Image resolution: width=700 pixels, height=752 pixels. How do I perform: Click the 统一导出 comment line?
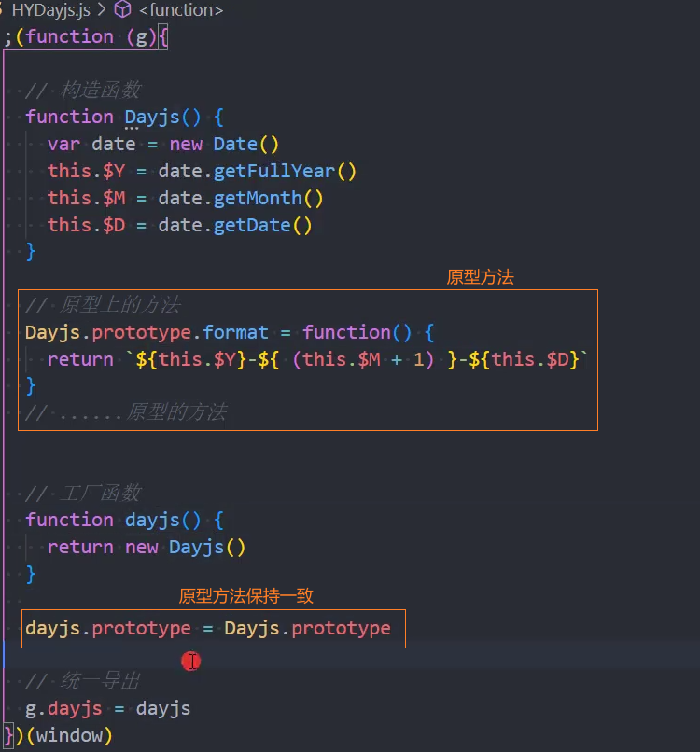pos(82,681)
